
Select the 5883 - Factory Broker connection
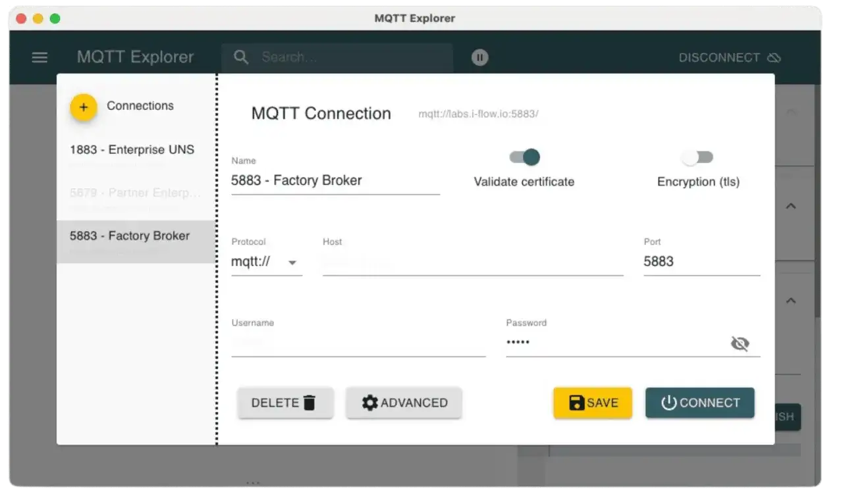135,241
